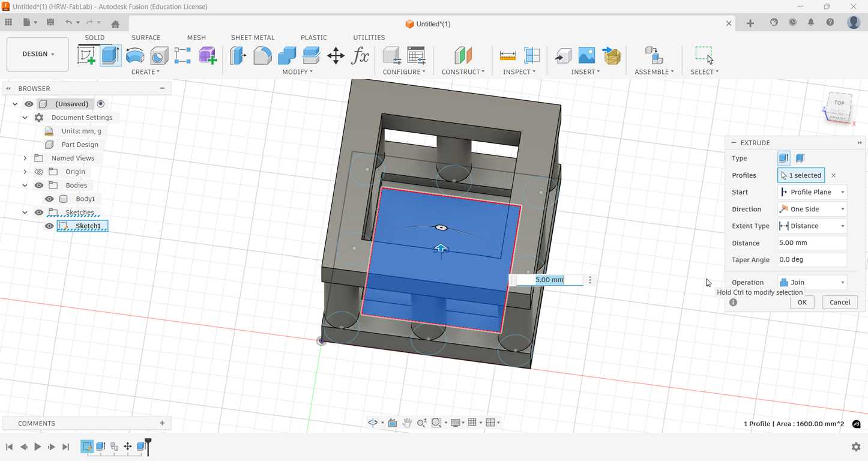This screenshot has height=461, width=868.
Task: Choose the Revolve tool
Action: pyautogui.click(x=135, y=56)
